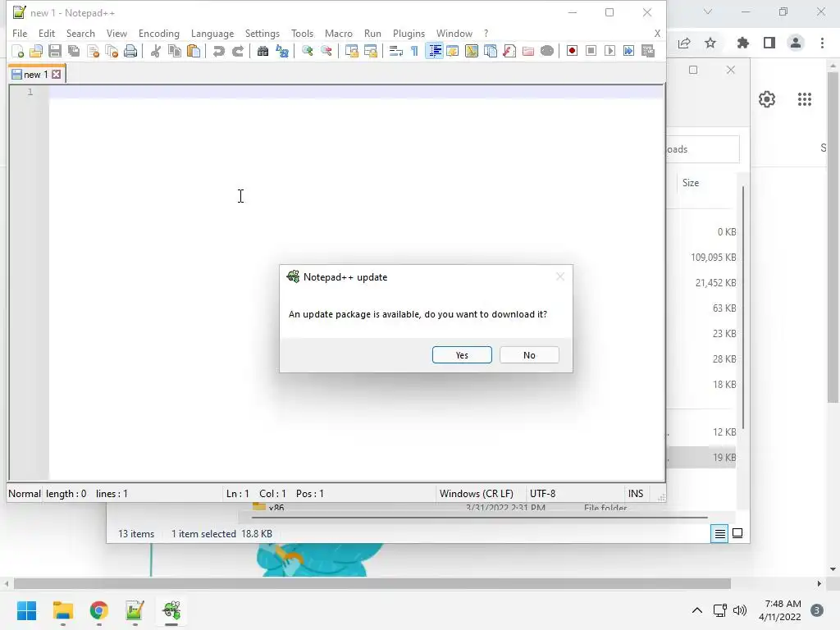Click the Cut scissors icon
The image size is (840, 630).
tap(156, 51)
